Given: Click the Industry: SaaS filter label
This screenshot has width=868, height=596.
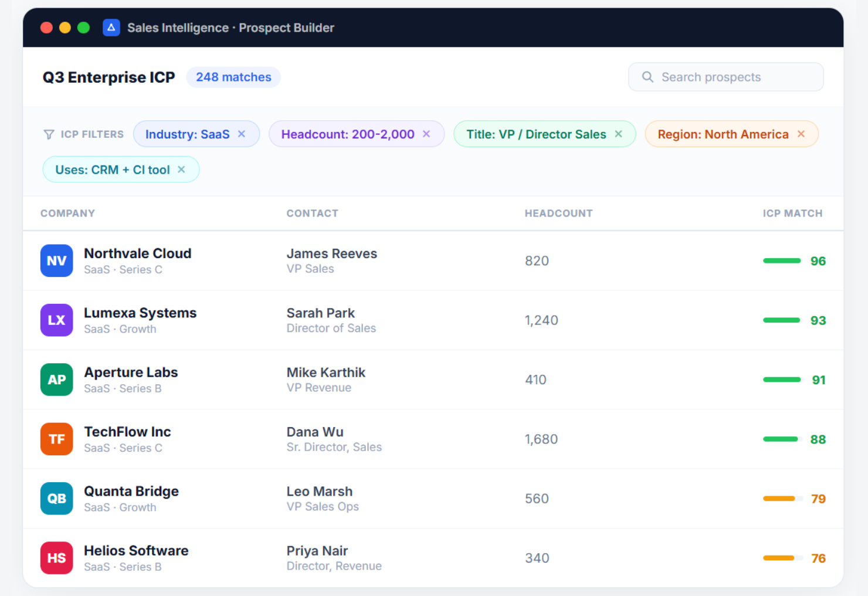Looking at the screenshot, I should [x=188, y=134].
